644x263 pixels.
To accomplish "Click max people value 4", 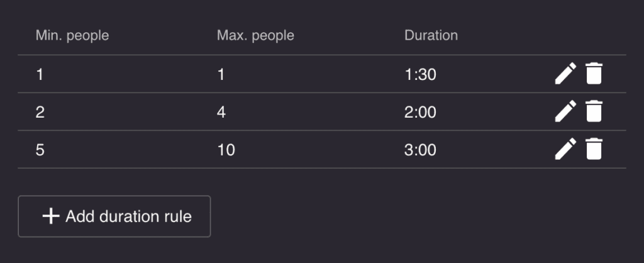I will (x=221, y=113).
